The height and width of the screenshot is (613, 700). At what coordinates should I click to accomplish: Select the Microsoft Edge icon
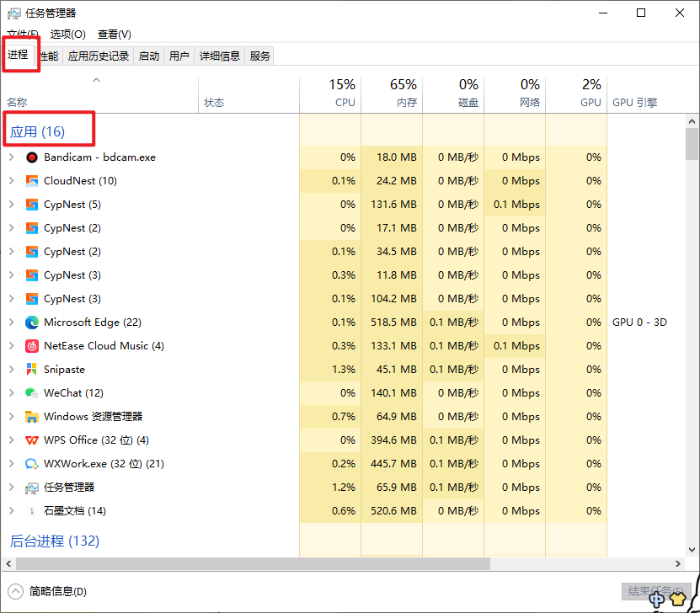click(x=32, y=322)
